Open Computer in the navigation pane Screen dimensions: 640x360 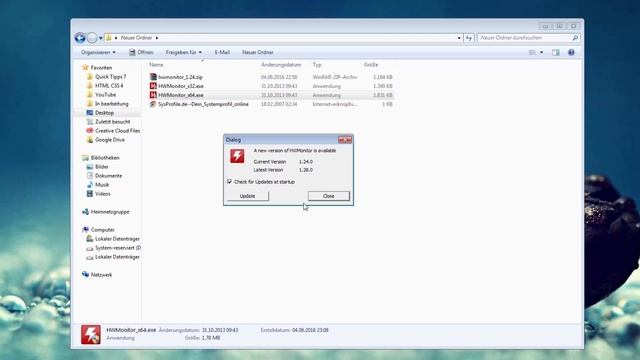[x=102, y=230]
